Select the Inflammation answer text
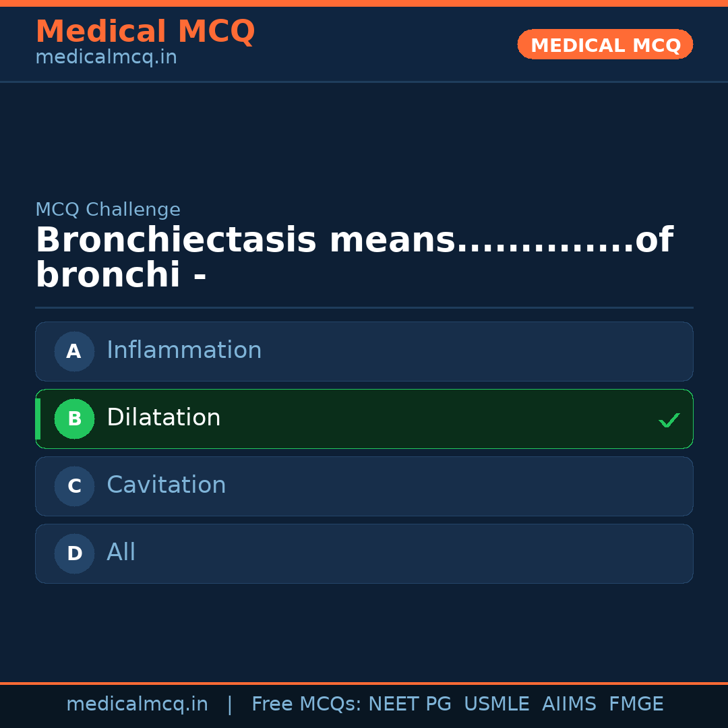 (184, 351)
